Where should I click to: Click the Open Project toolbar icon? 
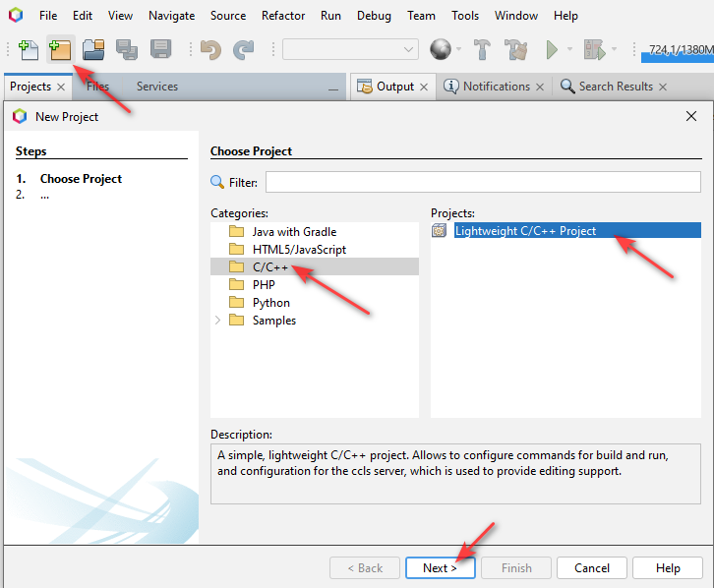pyautogui.click(x=94, y=49)
